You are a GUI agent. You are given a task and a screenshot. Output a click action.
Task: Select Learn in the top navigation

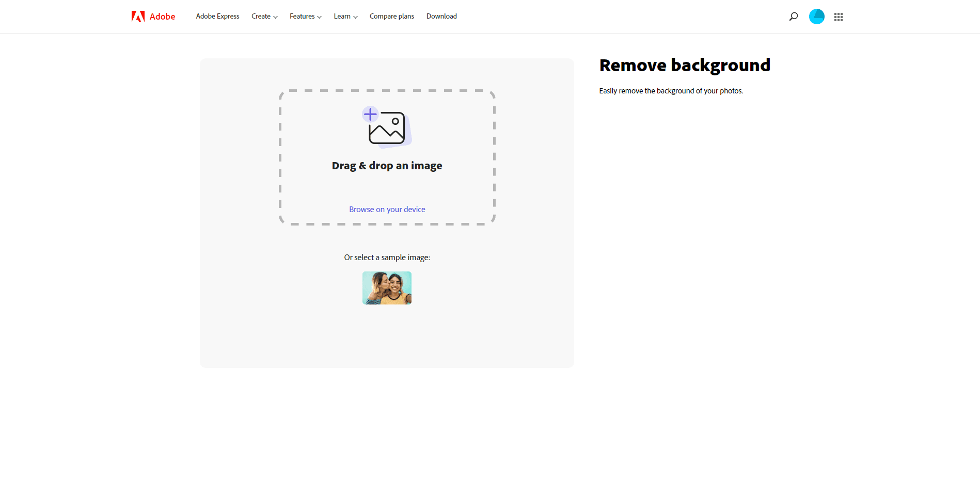(342, 16)
